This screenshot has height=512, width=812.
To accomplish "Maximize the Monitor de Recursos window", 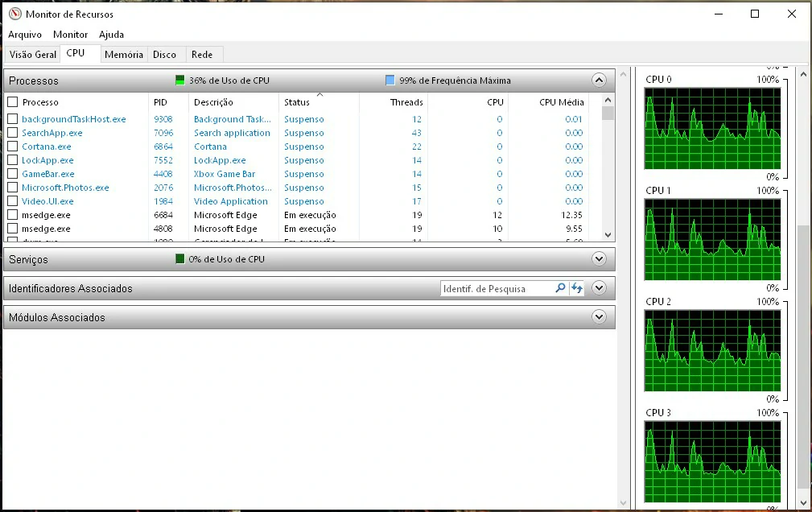I will coord(755,14).
